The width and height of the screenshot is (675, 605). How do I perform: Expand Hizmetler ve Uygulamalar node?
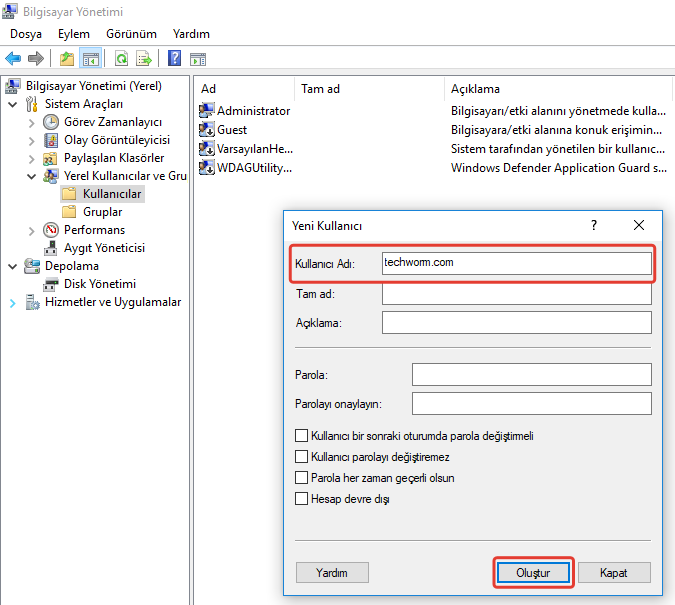(x=12, y=302)
